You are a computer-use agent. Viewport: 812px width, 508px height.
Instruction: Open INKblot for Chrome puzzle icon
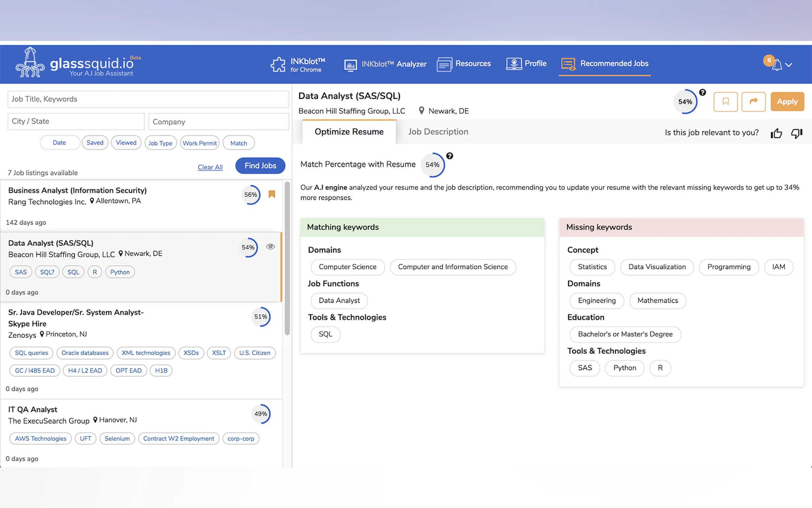point(278,65)
